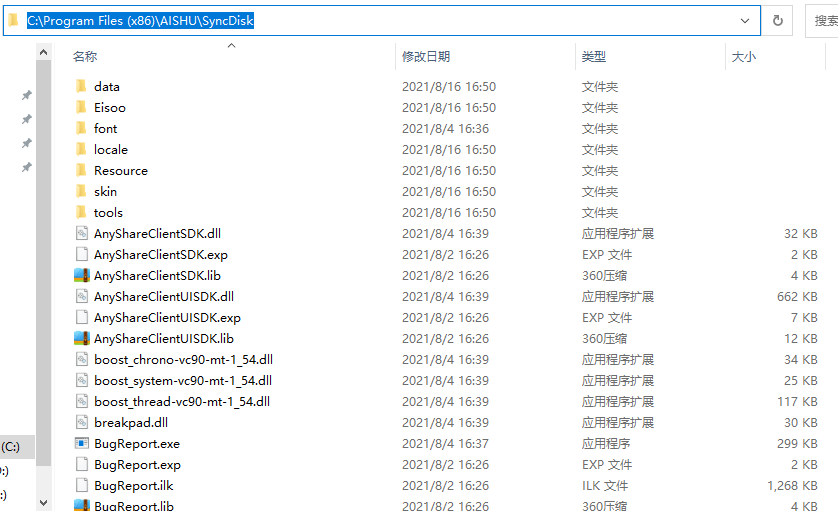This screenshot has height=523, width=838.
Task: Click the refresh button beside address bar
Action: click(x=778, y=21)
